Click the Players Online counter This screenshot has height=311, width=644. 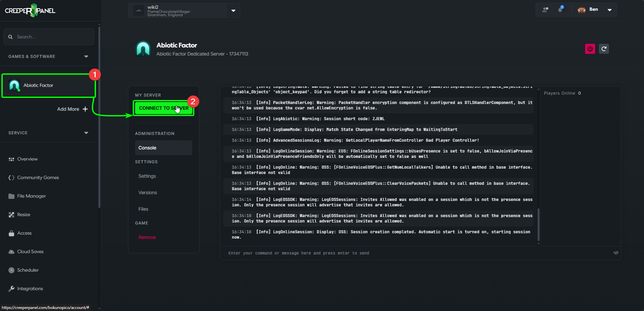pyautogui.click(x=562, y=93)
